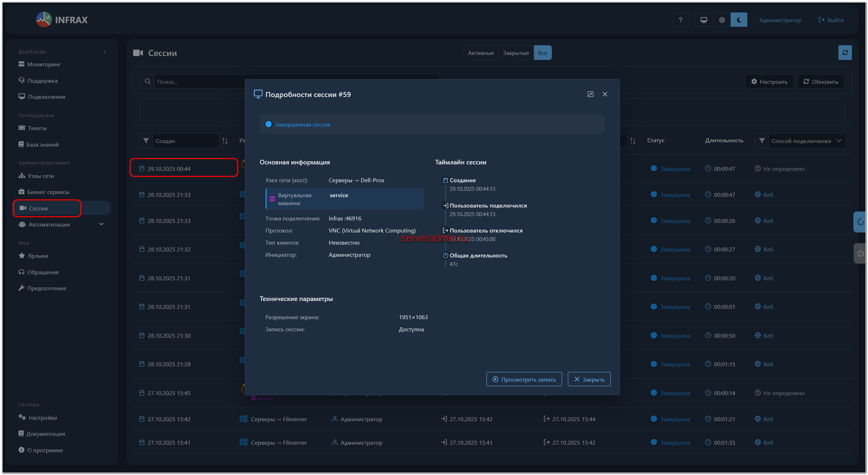Click the blue refresh icon top-right
868x475 pixels.
(845, 53)
